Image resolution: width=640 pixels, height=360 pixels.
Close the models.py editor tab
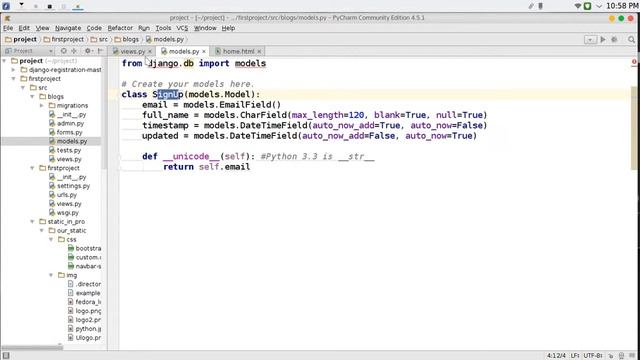pos(204,51)
